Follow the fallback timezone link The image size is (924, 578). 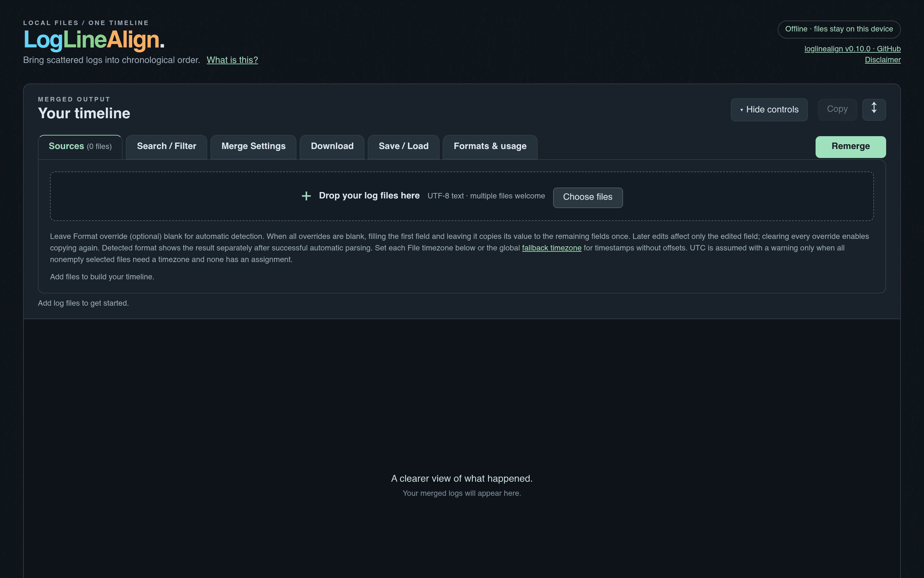(551, 248)
